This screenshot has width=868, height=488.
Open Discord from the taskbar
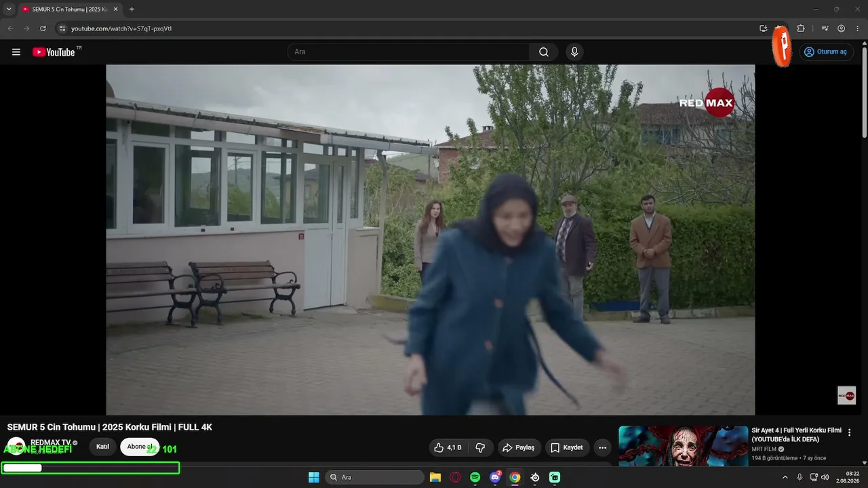point(495,477)
